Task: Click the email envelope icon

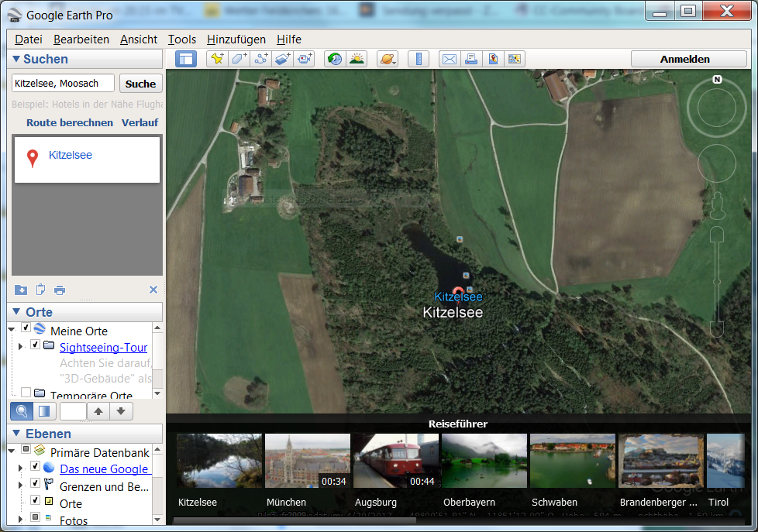Action: (x=450, y=59)
